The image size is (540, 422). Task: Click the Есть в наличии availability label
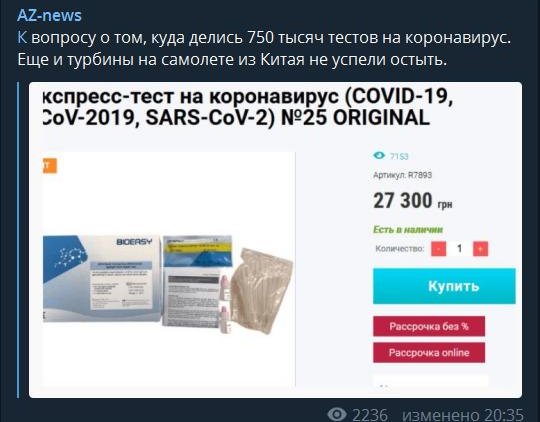tap(408, 230)
